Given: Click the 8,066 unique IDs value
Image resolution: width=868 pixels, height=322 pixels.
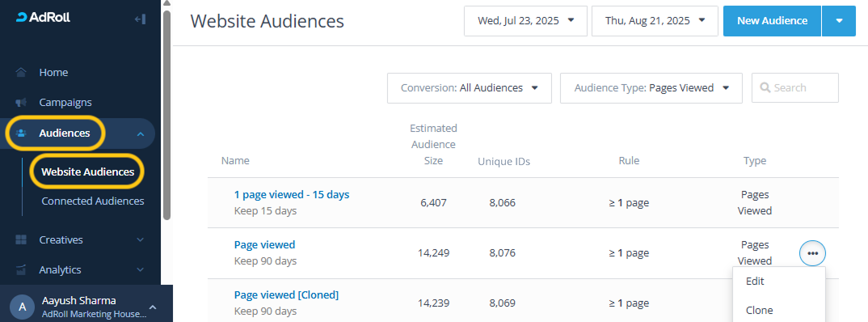Looking at the screenshot, I should (x=502, y=203).
